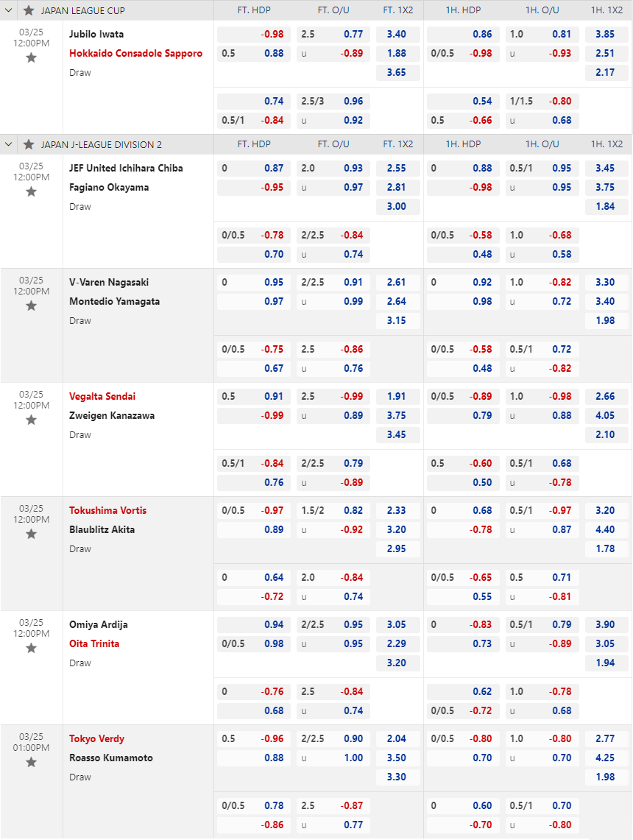Pick Vegalta Sendai FT 1X2 odds 1.91
633x840 pixels.
click(x=398, y=396)
